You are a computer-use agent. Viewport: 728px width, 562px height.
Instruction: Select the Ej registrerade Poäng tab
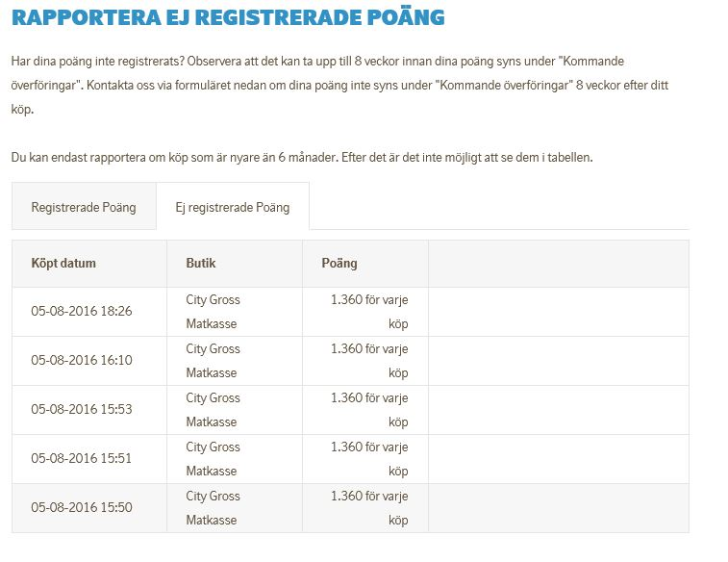pyautogui.click(x=232, y=207)
